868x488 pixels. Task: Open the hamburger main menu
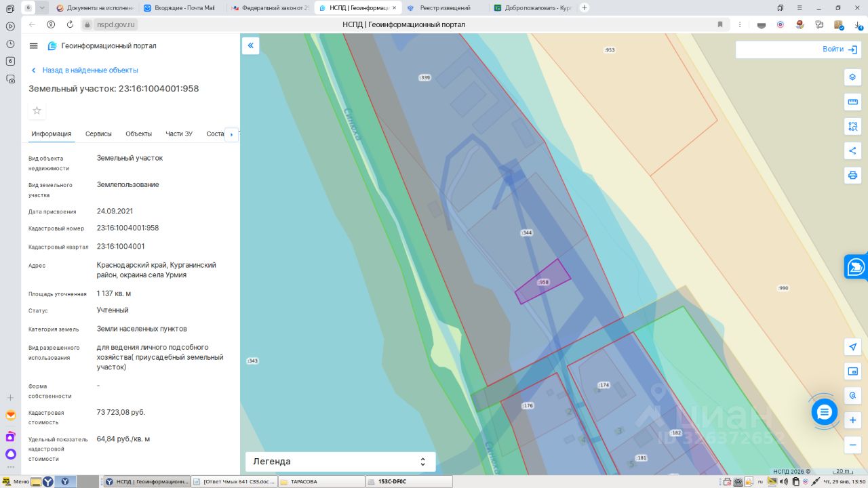34,45
